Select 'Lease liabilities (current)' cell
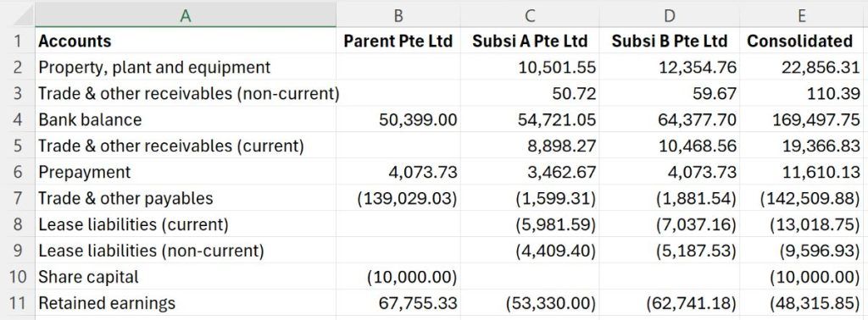The width and height of the screenshot is (868, 320). 186,224
